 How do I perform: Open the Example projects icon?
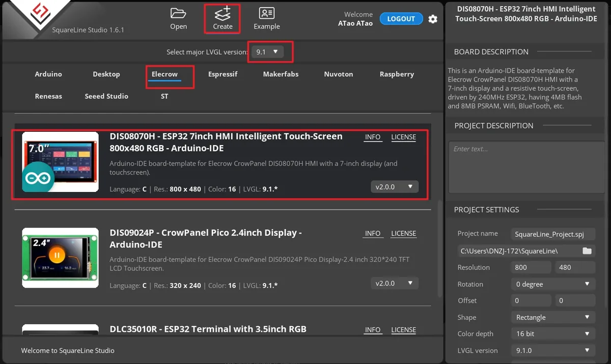pyautogui.click(x=267, y=13)
